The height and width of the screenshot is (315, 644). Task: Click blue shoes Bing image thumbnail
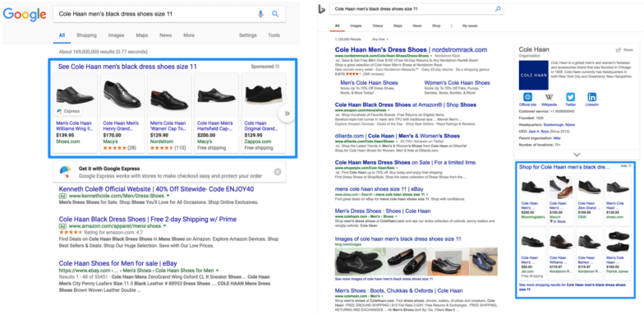pos(483,262)
